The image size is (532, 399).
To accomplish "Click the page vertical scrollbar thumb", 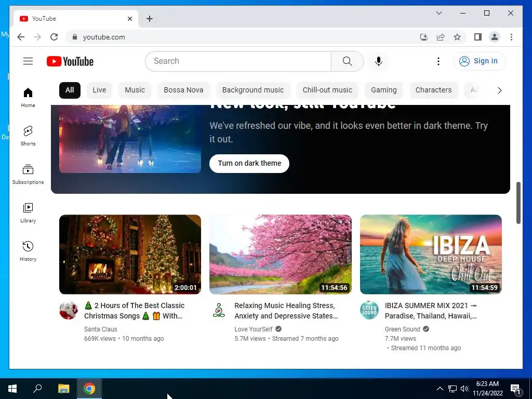I will 518,203.
